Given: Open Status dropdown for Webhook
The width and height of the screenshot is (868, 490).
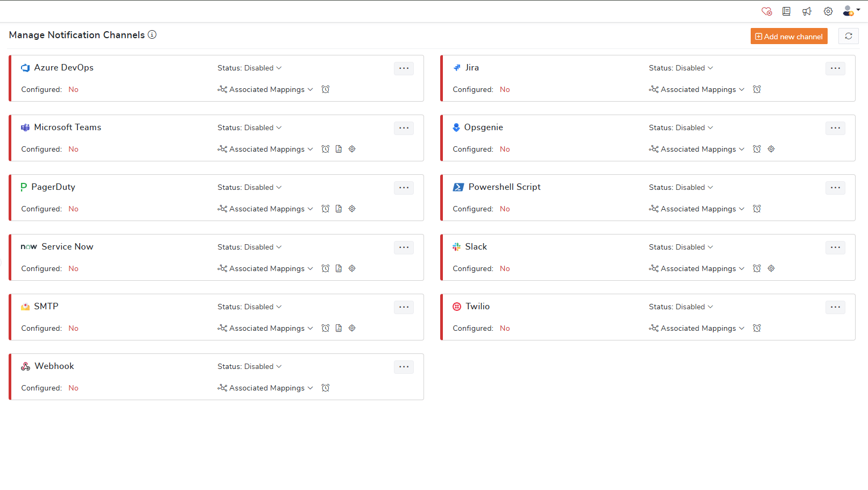Looking at the screenshot, I should tap(250, 366).
